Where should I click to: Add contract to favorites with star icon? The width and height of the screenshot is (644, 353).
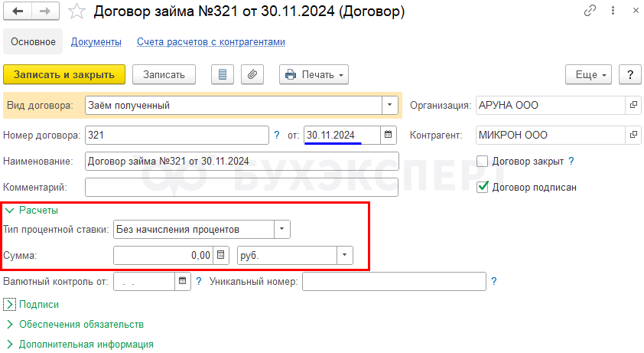(76, 11)
